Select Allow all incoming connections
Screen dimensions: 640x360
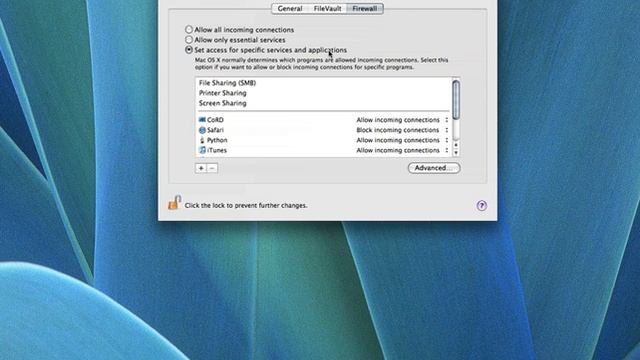click(189, 30)
